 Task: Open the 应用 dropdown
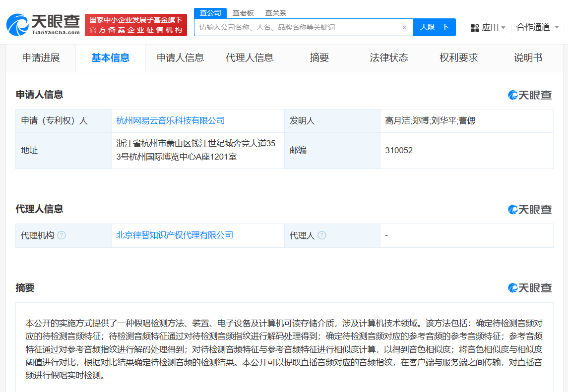click(492, 27)
